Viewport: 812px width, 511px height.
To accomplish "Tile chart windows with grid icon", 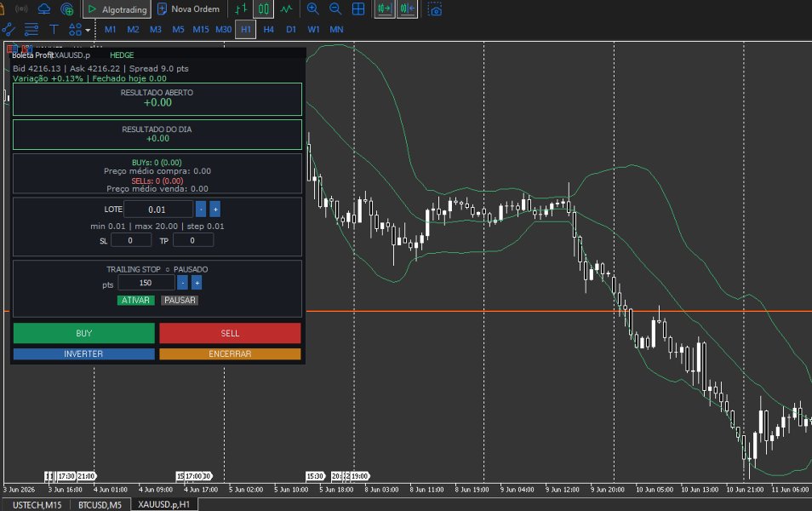I will tap(358, 9).
